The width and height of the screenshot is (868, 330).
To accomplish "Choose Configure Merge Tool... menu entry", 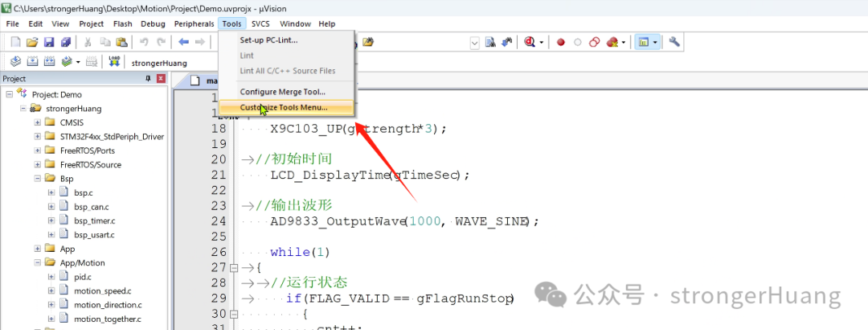I will pos(286,92).
